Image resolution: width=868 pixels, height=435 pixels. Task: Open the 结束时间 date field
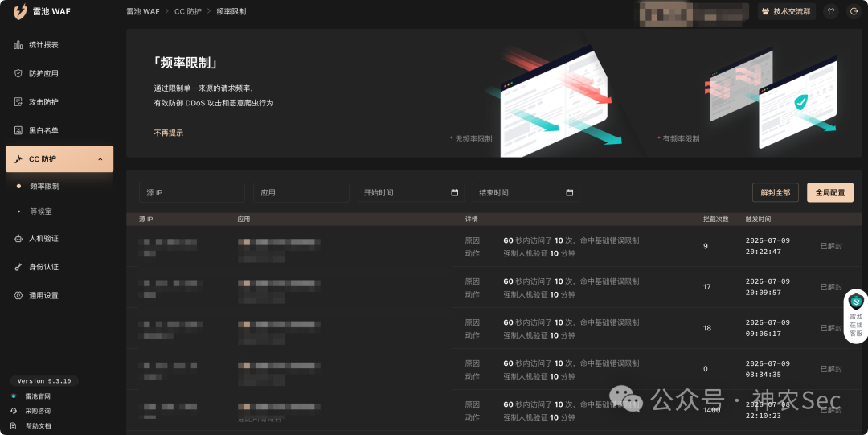point(526,193)
